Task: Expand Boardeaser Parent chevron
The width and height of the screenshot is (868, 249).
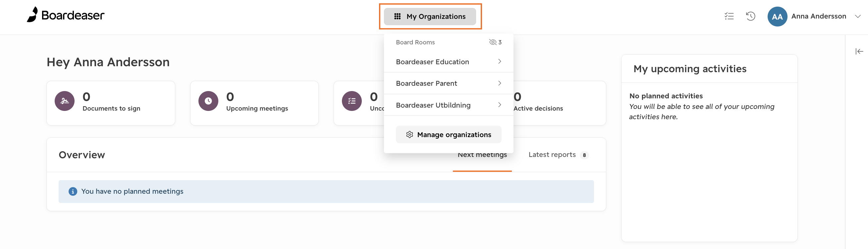Action: [x=499, y=83]
